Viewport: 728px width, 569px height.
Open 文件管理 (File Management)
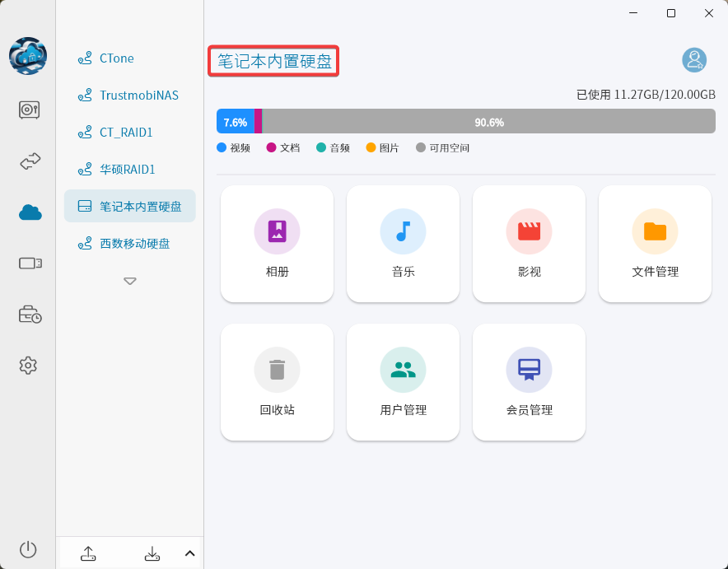tap(655, 244)
